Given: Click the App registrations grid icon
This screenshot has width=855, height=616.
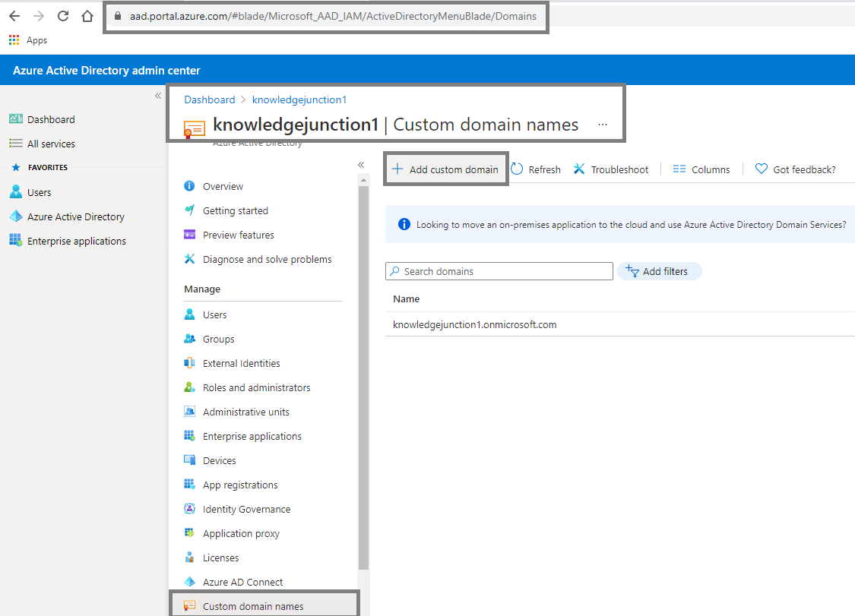Looking at the screenshot, I should click(x=189, y=484).
